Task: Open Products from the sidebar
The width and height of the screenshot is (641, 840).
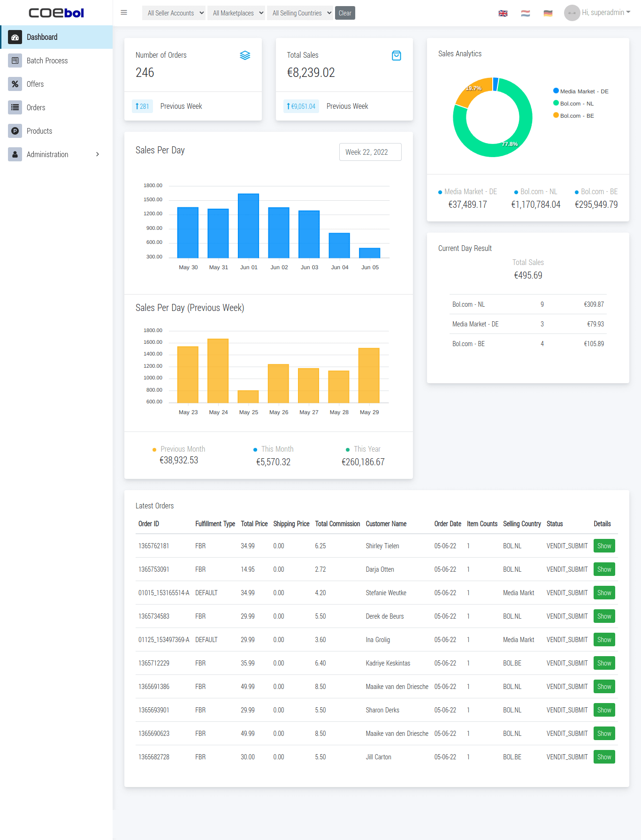Action: pyautogui.click(x=56, y=131)
